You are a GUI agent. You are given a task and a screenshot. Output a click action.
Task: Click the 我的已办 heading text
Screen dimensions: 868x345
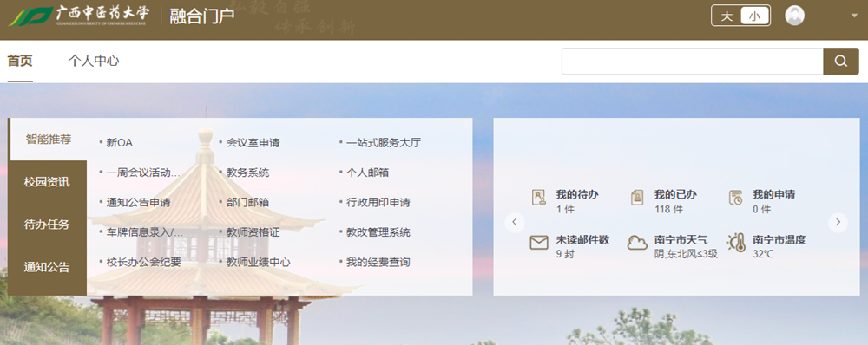(675, 195)
